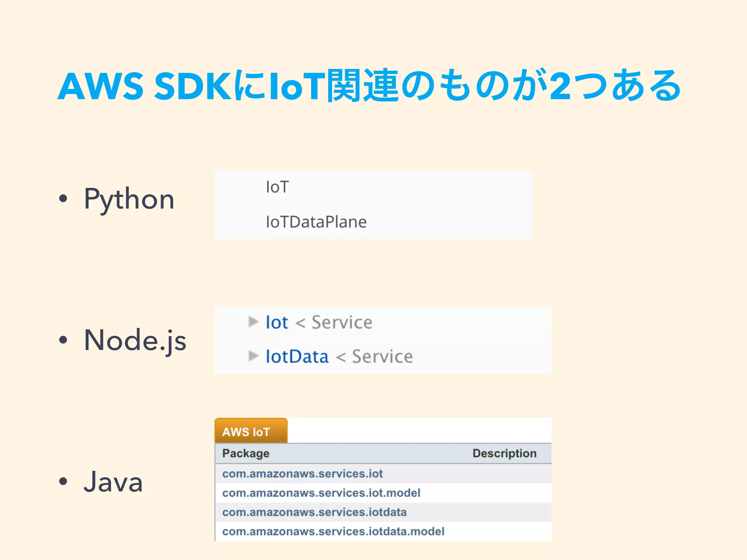Open com.amazonaws.services.iotdata package link
Screen dimensions: 747x560
(314, 512)
